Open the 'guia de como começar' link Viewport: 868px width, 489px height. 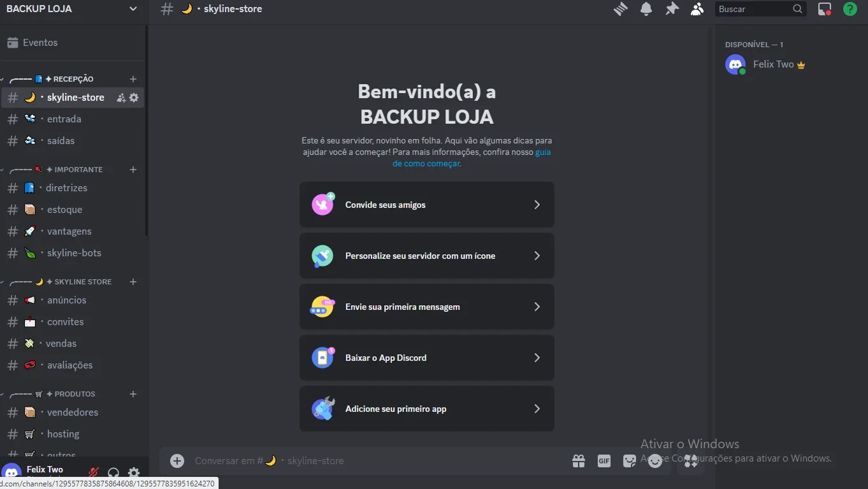pos(472,158)
